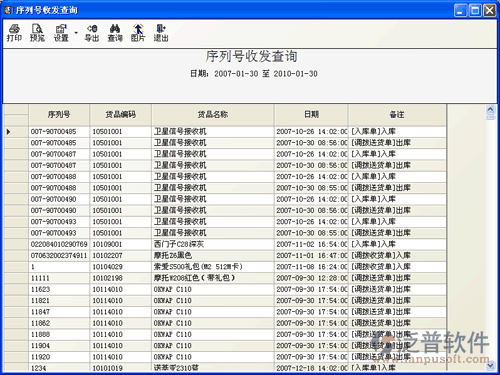The height and width of the screenshot is (375, 500).
Task: Select the row with serial 022084010290769
Action: [x=225, y=244]
